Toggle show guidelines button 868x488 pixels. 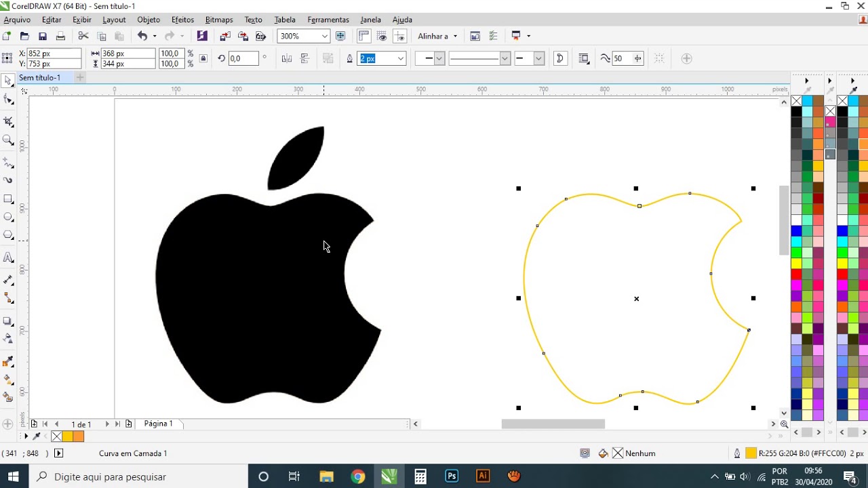(400, 36)
